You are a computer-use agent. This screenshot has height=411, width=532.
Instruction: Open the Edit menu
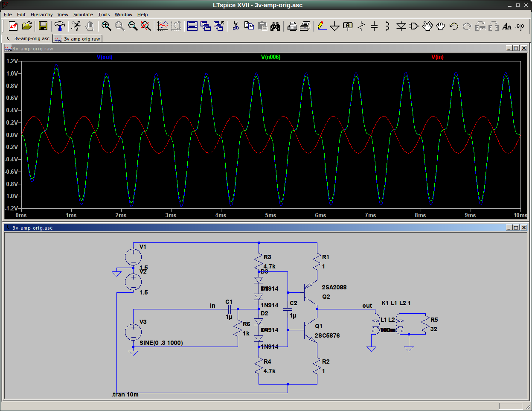(x=21, y=15)
